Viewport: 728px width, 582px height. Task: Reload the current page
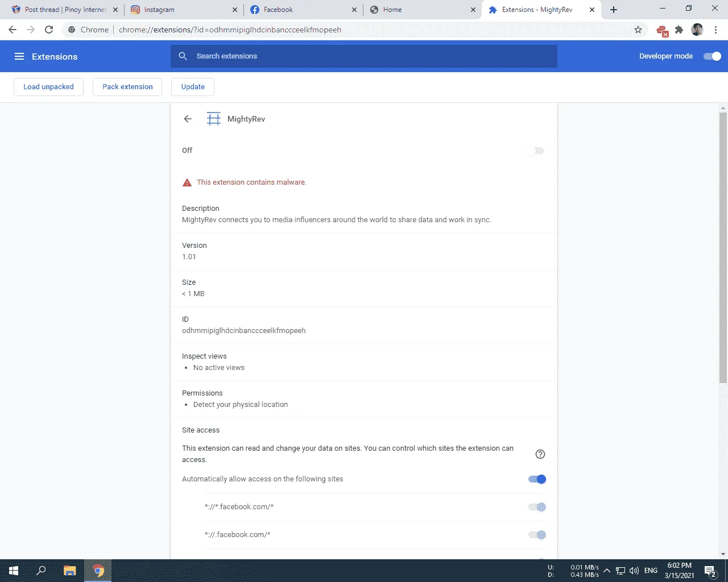click(49, 30)
